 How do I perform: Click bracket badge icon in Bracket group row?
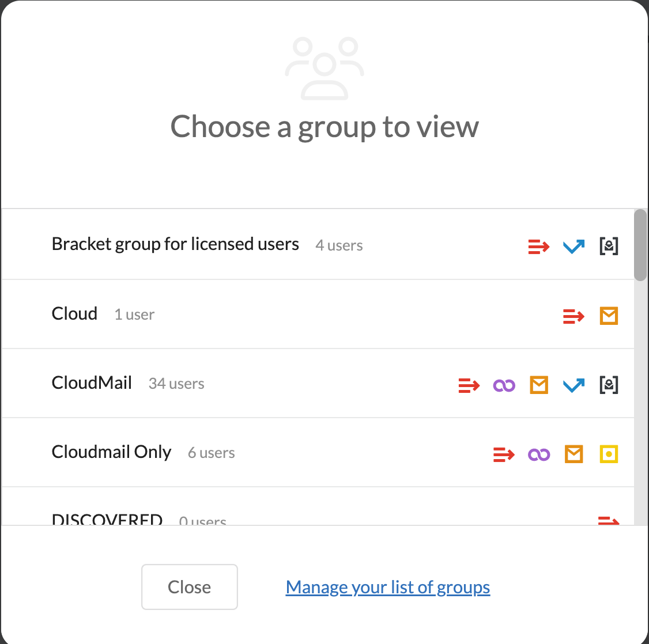pos(609,247)
